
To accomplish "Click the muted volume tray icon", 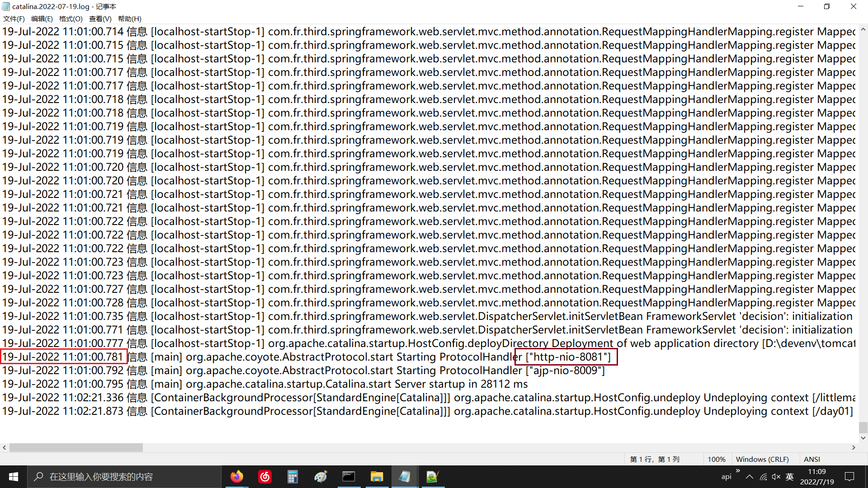I will pyautogui.click(x=776, y=477).
